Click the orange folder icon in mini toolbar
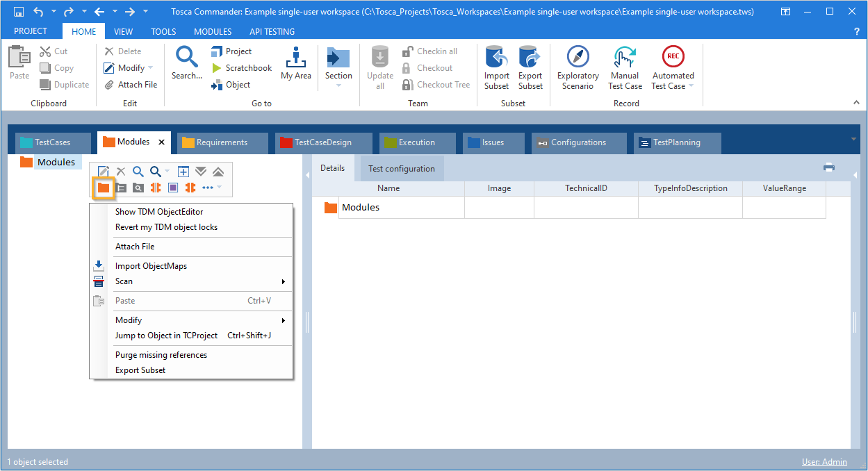This screenshot has width=868, height=471. 104,188
